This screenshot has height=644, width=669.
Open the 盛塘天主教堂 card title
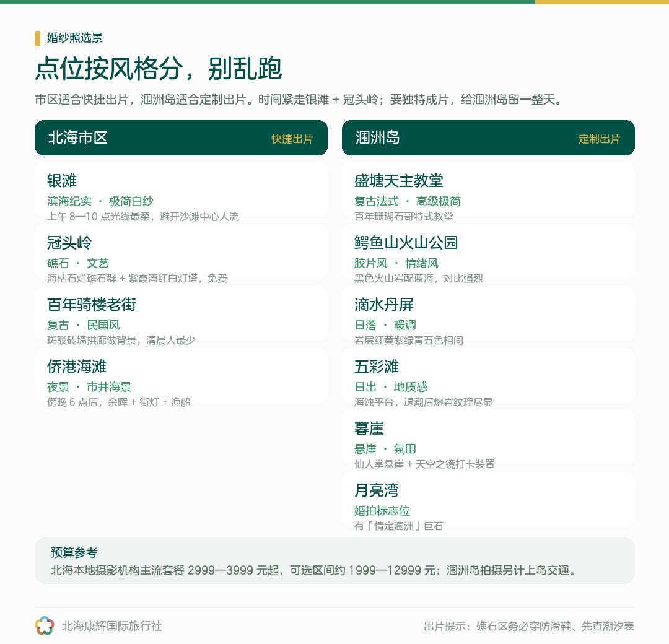pyautogui.click(x=398, y=181)
